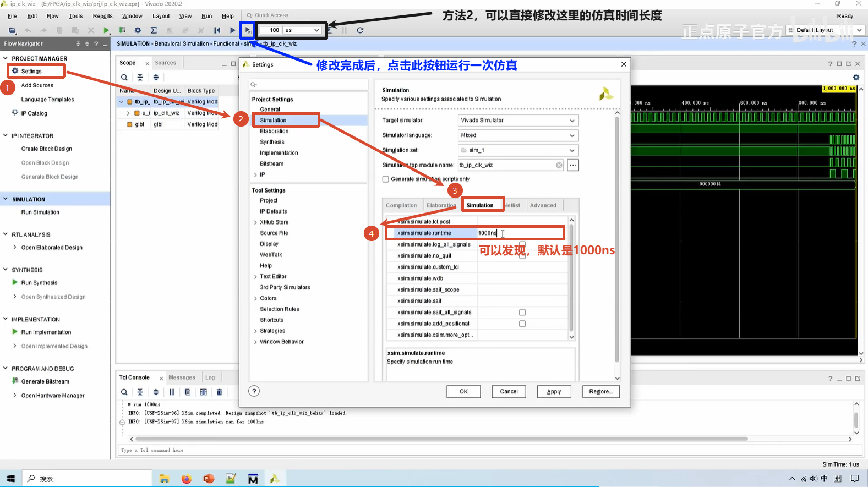This screenshot has width=868, height=487.
Task: Click the Restore... button
Action: pos(600,392)
